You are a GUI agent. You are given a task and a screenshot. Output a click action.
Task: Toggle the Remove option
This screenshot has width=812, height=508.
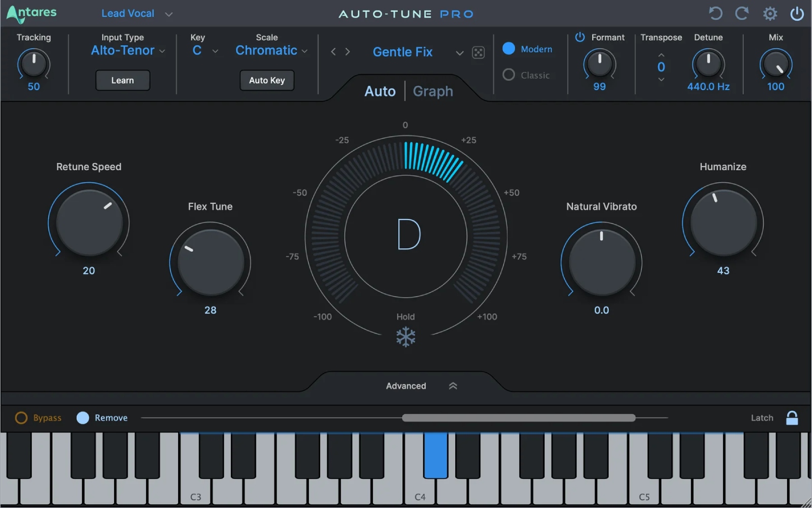tap(82, 418)
